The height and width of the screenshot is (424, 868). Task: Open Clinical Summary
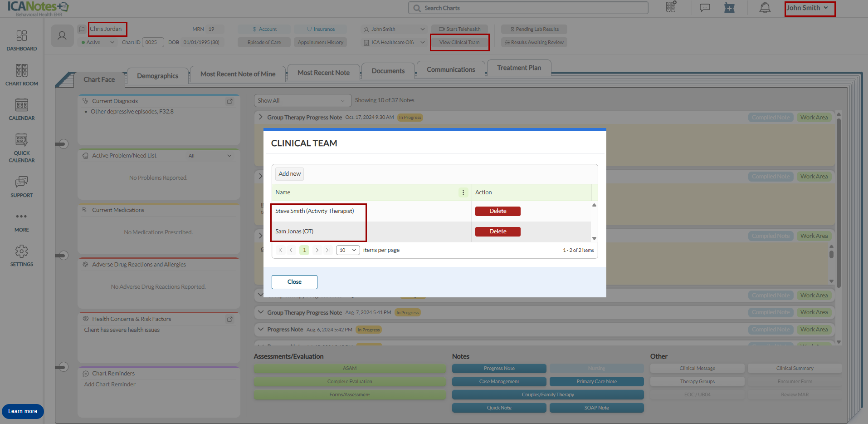(795, 368)
